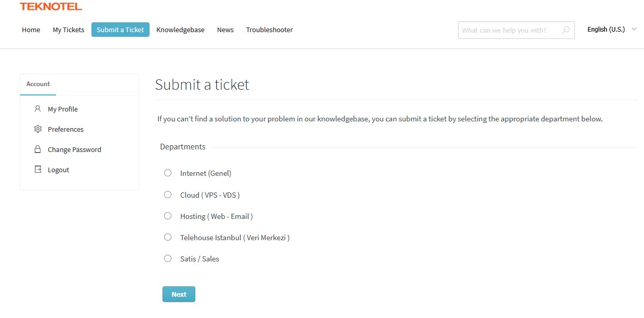The height and width of the screenshot is (318, 644).
Task: Go to the Home menu item
Action: pos(31,30)
